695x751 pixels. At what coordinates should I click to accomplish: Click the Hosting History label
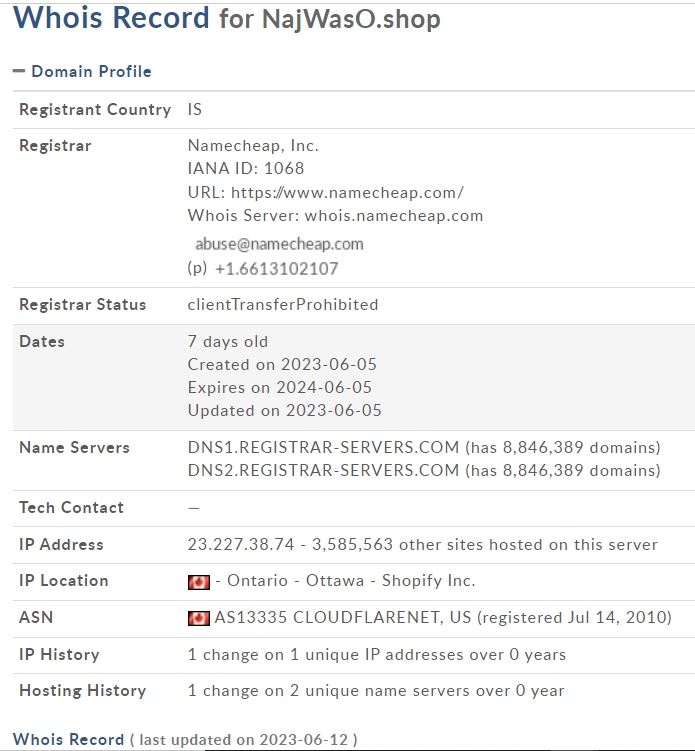[82, 691]
